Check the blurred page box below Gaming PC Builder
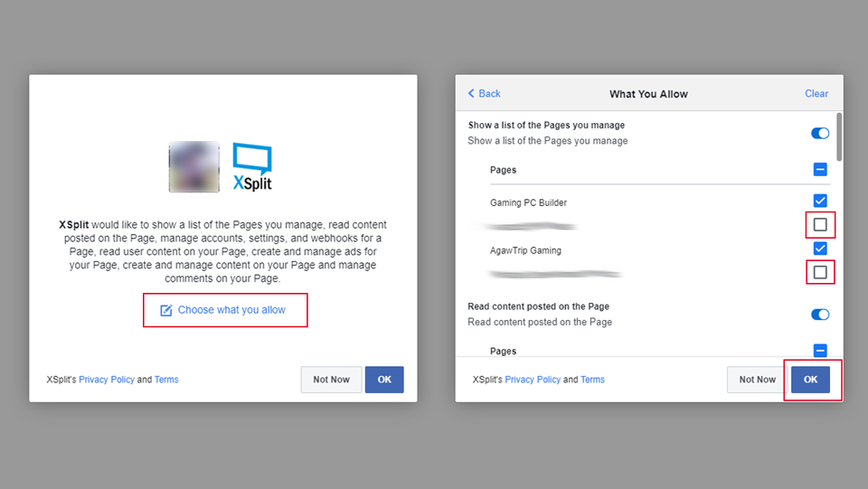Image resolution: width=868 pixels, height=489 pixels. pyautogui.click(x=820, y=224)
